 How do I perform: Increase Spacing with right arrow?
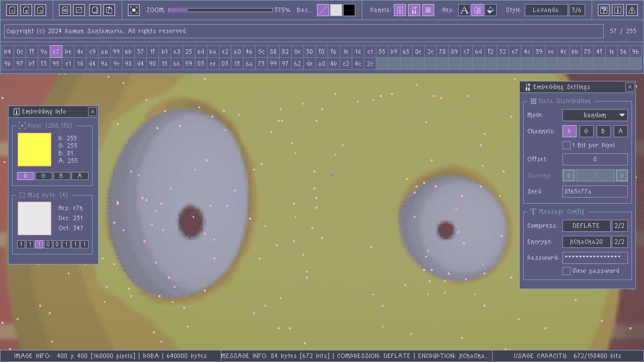tap(622, 175)
